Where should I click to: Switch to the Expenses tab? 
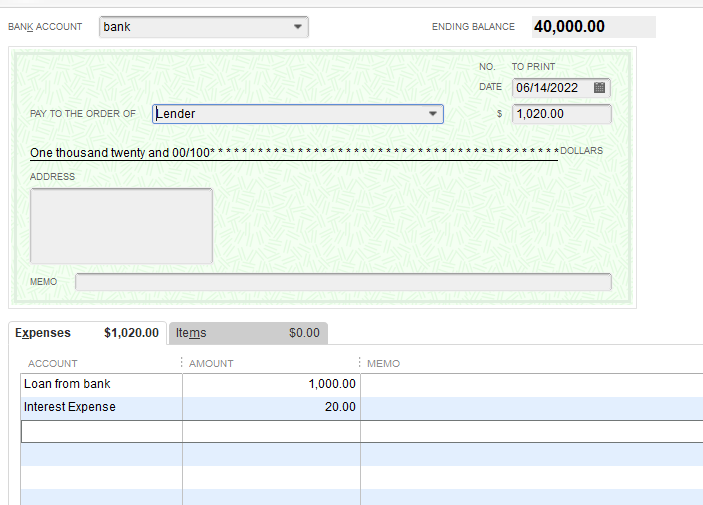click(x=87, y=333)
